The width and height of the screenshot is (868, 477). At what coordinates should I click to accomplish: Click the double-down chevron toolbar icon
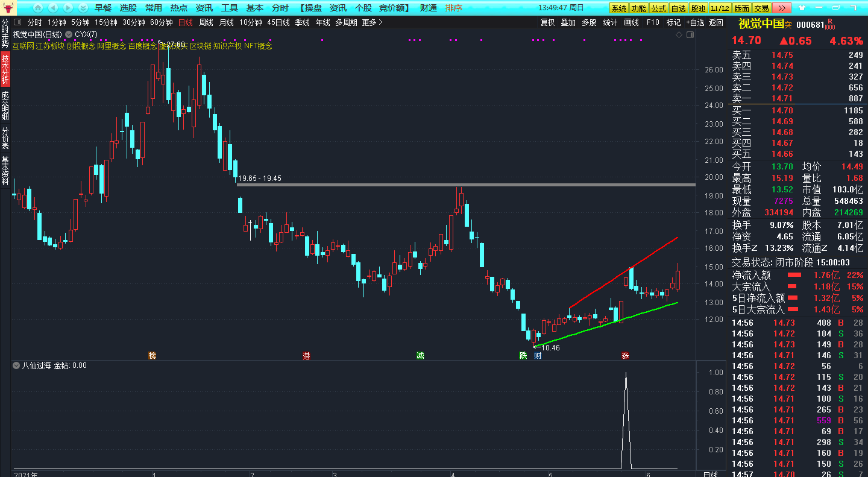(83, 8)
